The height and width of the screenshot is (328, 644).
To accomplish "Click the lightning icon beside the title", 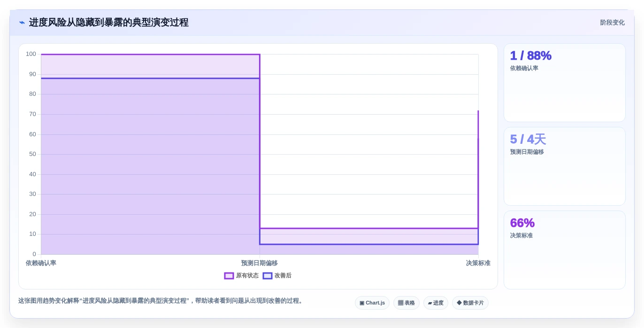I will 22,23.
